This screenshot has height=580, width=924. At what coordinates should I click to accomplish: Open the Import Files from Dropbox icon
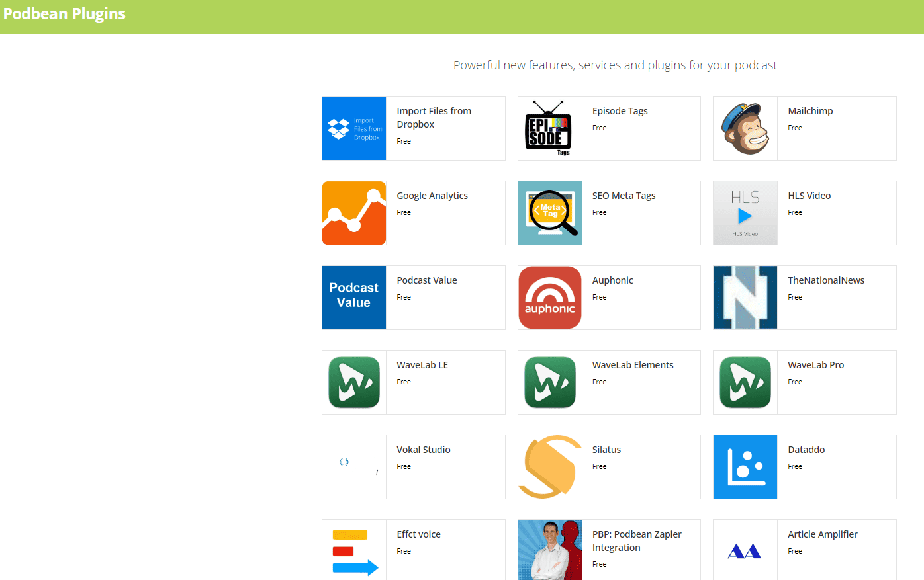354,128
